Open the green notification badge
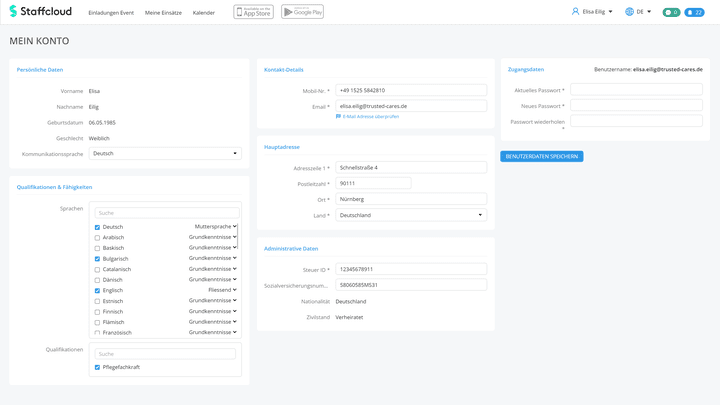This screenshot has height=405, width=720. 671,12
